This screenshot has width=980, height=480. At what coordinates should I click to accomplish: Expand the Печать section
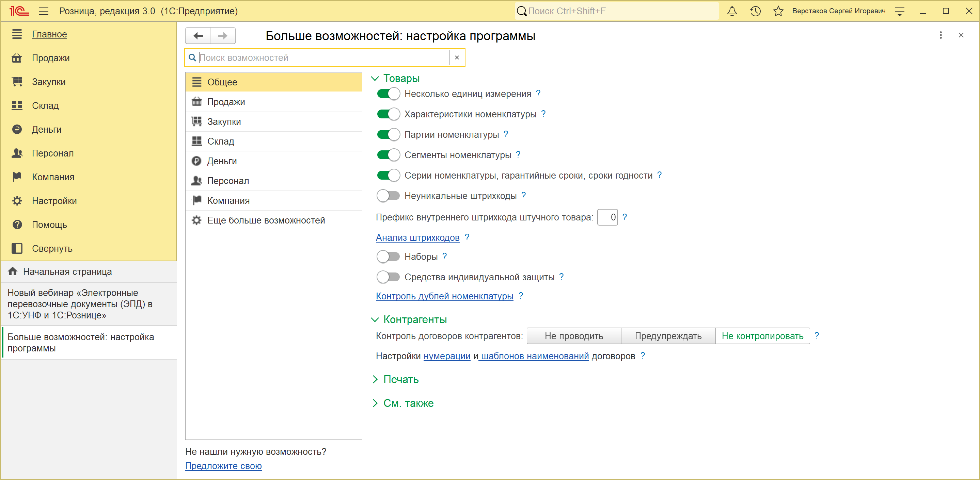[375, 379]
